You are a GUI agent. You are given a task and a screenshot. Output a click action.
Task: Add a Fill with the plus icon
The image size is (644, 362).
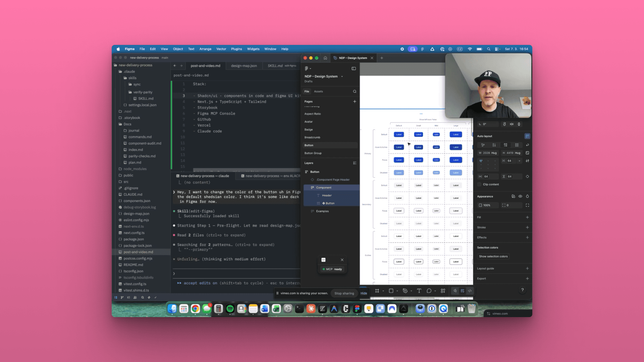[x=527, y=217]
